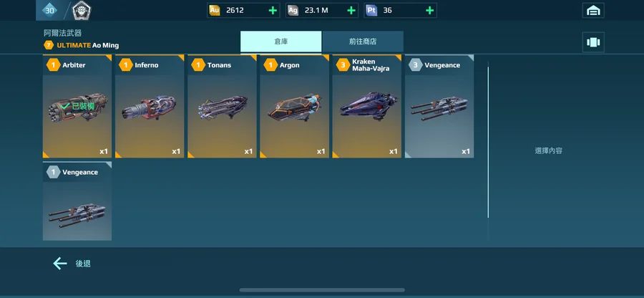Select the Kraken Maha-Vajra weapon card
The image size is (644, 298).
tap(367, 107)
